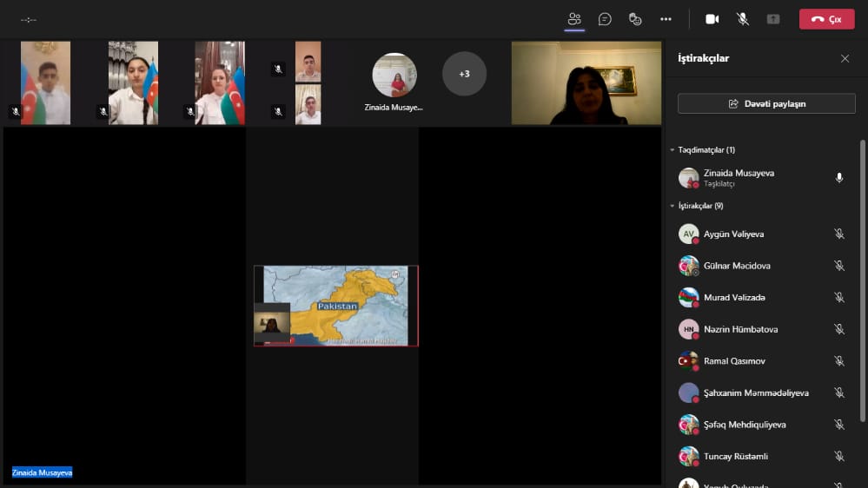This screenshot has width=868, height=488.
Task: Leave the meeting with Çıx button
Action: tap(826, 19)
